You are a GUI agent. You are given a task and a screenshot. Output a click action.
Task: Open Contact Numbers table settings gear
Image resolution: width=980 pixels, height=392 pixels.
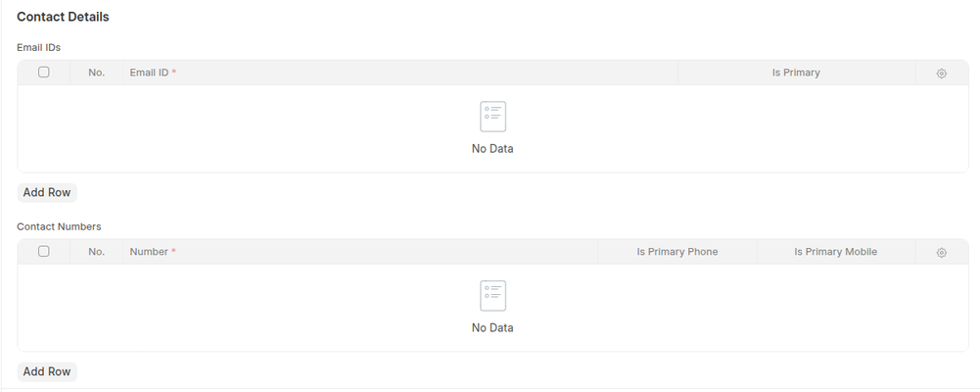pyautogui.click(x=941, y=253)
